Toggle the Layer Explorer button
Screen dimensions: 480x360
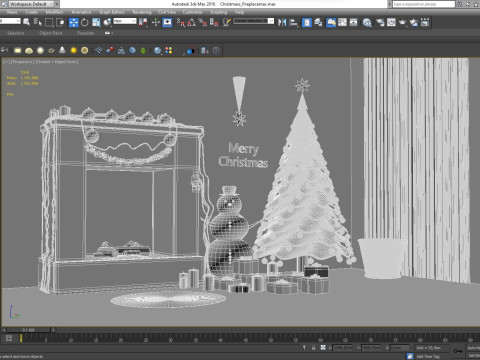[318, 22]
